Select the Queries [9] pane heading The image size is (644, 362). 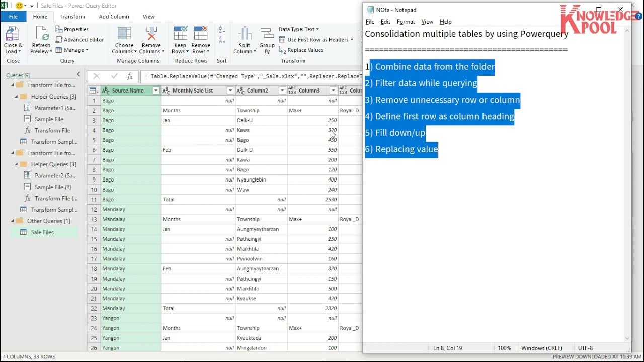[x=18, y=75]
